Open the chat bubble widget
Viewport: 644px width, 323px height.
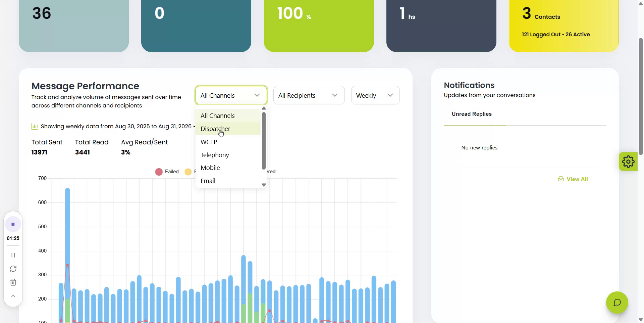(617, 303)
